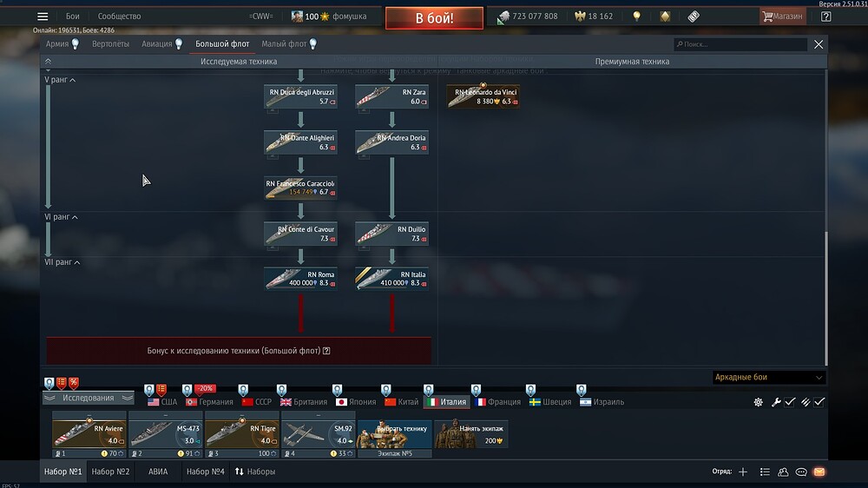Collapse the V ранг section

pos(60,80)
